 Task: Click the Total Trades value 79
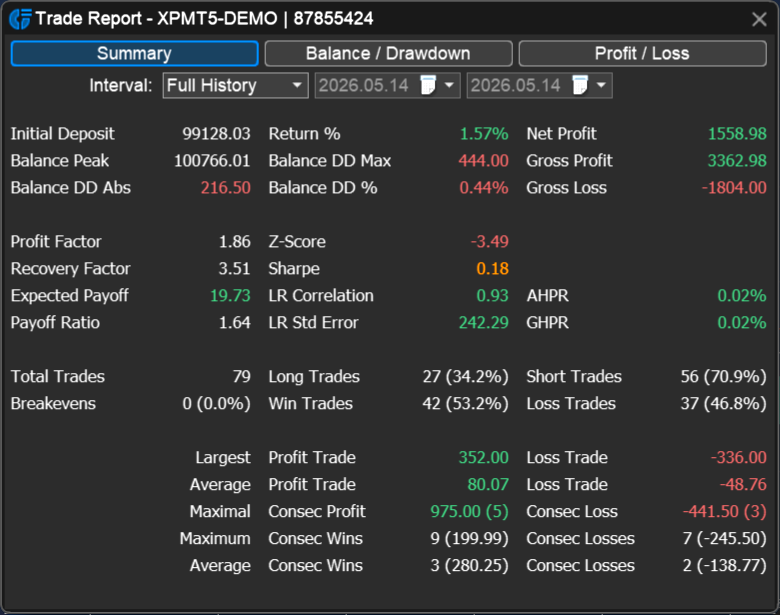point(242,376)
